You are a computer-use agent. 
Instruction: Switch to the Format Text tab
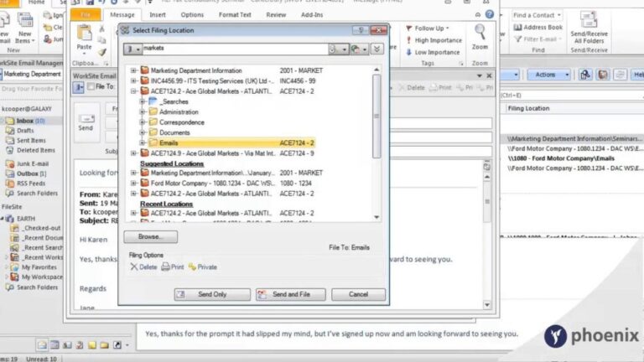[x=234, y=14]
